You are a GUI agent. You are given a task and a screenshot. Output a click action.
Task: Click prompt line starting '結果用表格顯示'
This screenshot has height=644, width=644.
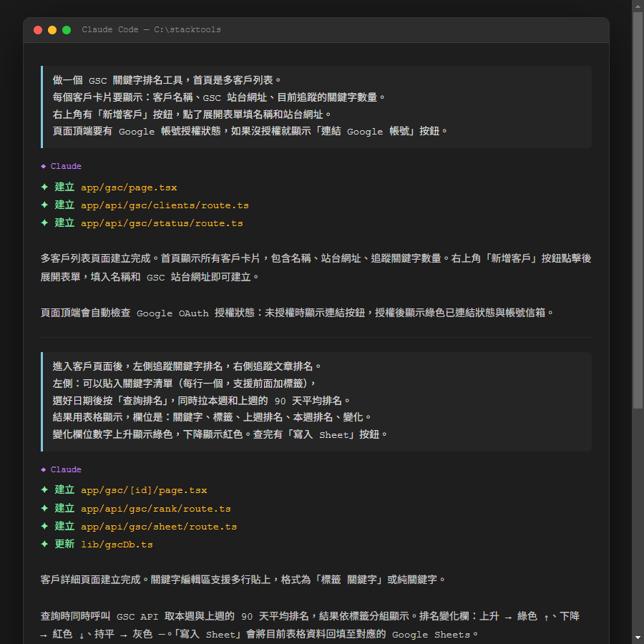point(212,418)
